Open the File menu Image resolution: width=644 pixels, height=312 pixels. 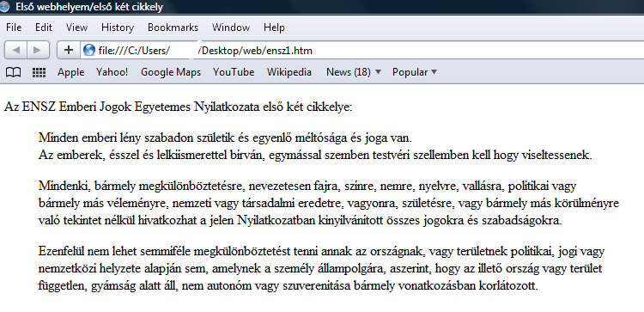click(x=14, y=28)
